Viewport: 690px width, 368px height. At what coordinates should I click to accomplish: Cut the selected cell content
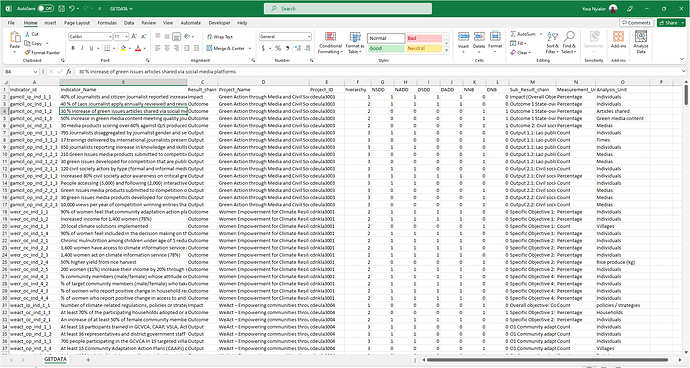32,34
